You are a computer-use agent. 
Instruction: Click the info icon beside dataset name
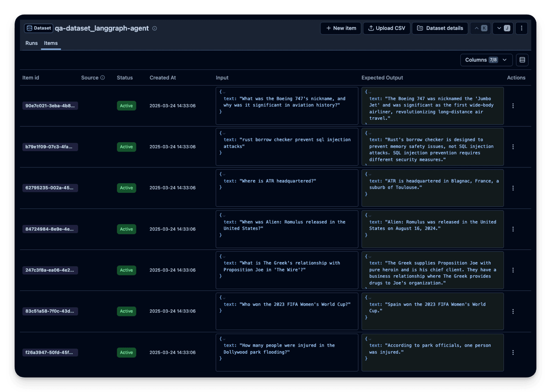tap(155, 28)
